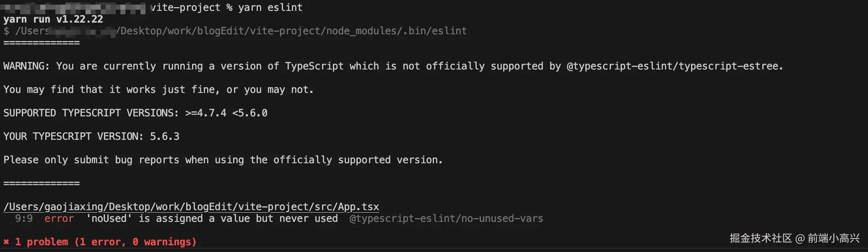Screen dimensions: 868x252
Task: Click the 9:9 line position marker
Action: point(23,219)
